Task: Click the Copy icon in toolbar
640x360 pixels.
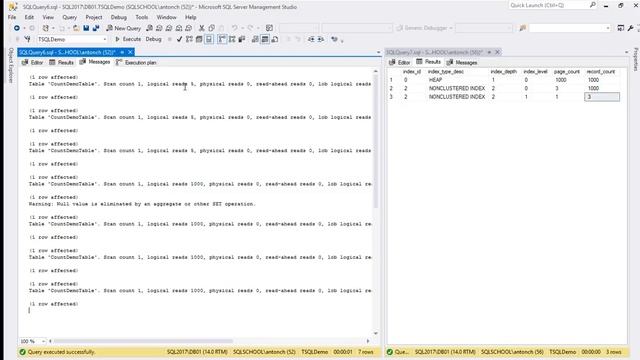Action: tap(211, 28)
